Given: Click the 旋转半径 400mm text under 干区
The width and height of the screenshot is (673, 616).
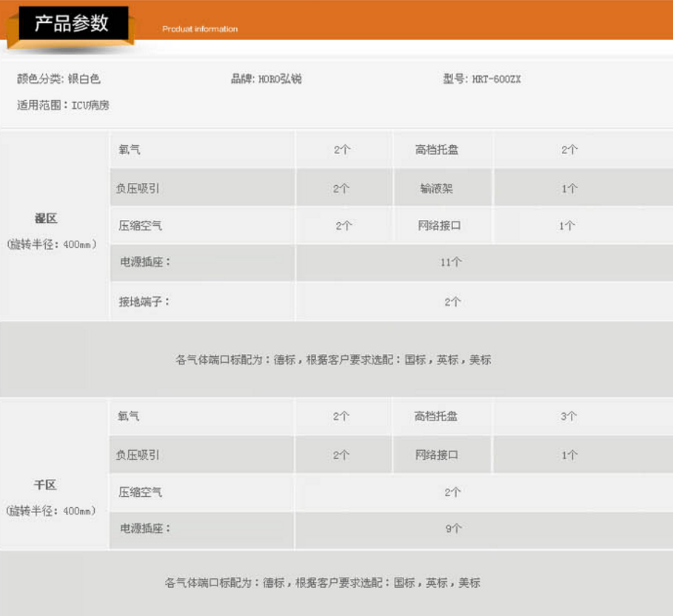Looking at the screenshot, I should point(52,511).
